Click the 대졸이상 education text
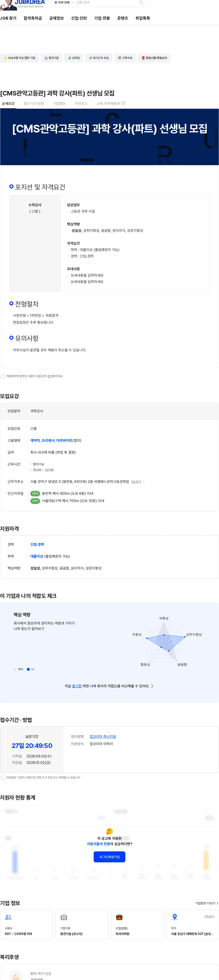Image resolution: width=219 pixels, height=980 pixels. pos(36,556)
